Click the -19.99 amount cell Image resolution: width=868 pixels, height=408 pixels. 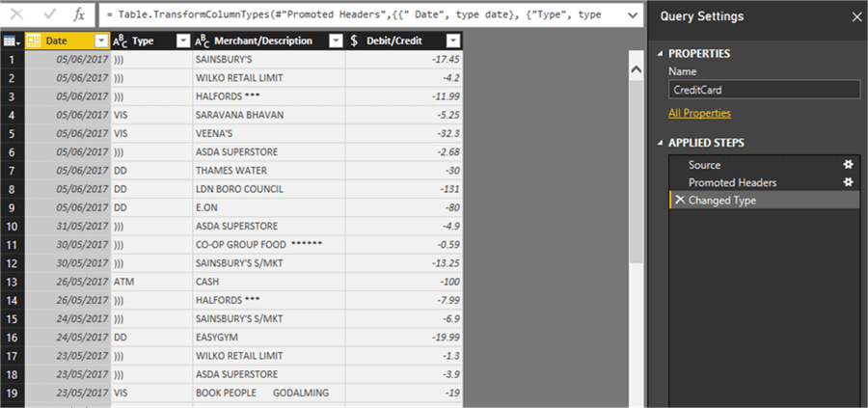click(x=404, y=338)
